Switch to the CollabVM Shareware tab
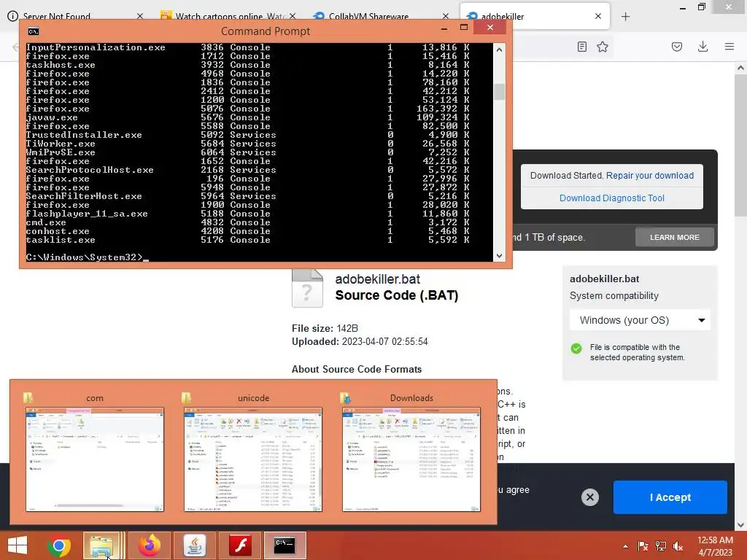747x560 pixels. point(368,16)
